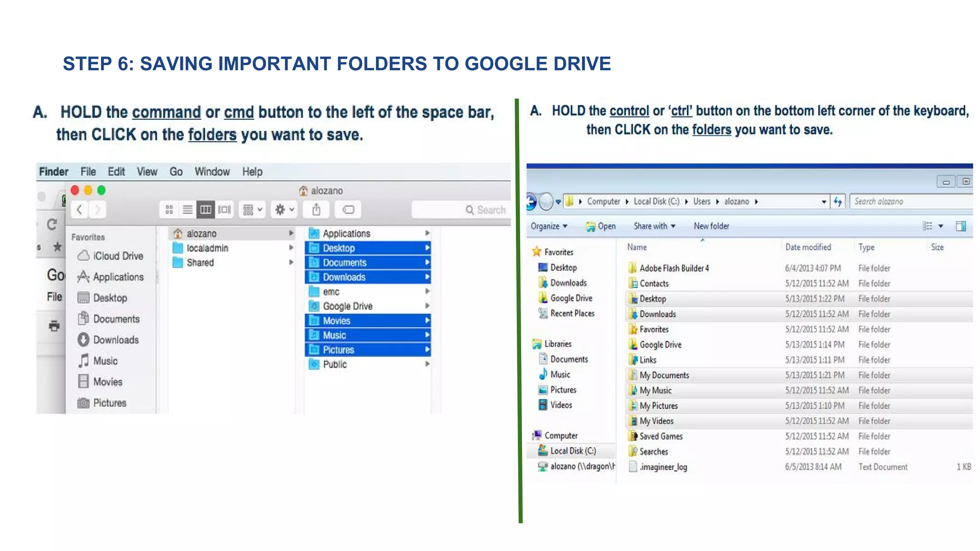This screenshot has width=980, height=551.
Task: Select Recent Places in Explorer sidebar
Action: point(567,313)
